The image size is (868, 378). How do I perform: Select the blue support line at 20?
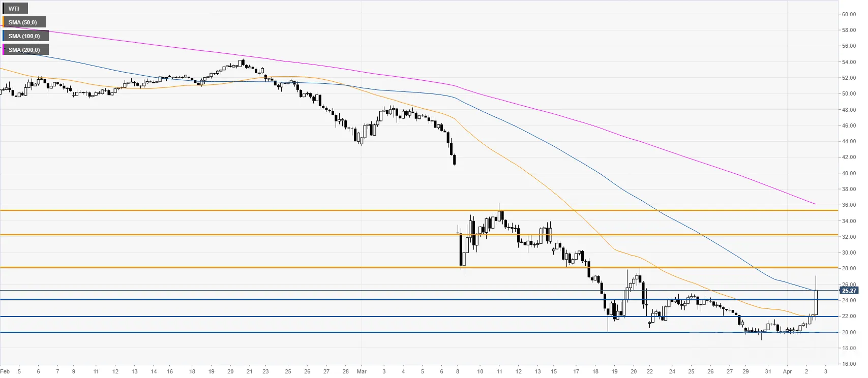tap(418, 332)
